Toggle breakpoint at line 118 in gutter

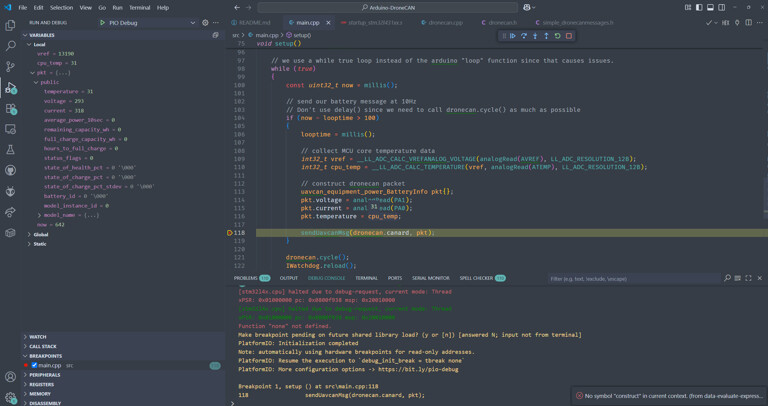[230, 233]
